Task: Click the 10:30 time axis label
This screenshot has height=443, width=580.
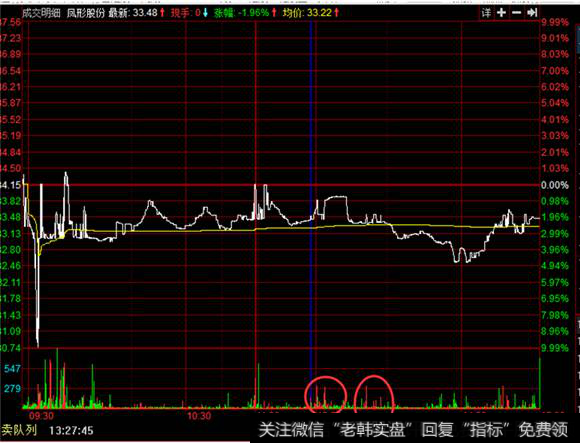Action: coord(199,416)
